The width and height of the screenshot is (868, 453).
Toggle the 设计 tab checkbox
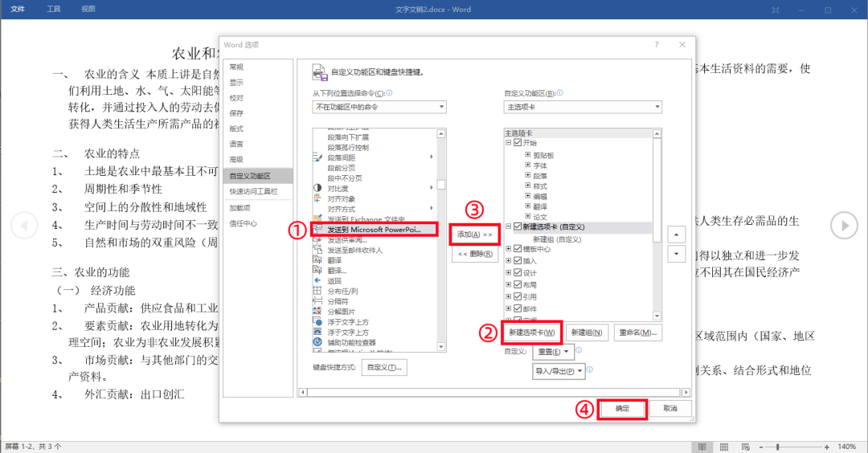pos(518,273)
